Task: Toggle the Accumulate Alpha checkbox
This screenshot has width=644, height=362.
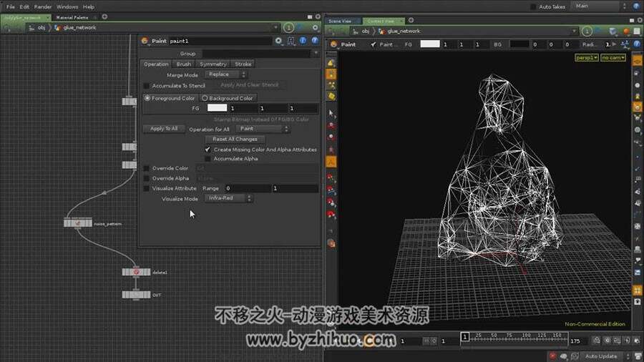Action: coord(208,159)
